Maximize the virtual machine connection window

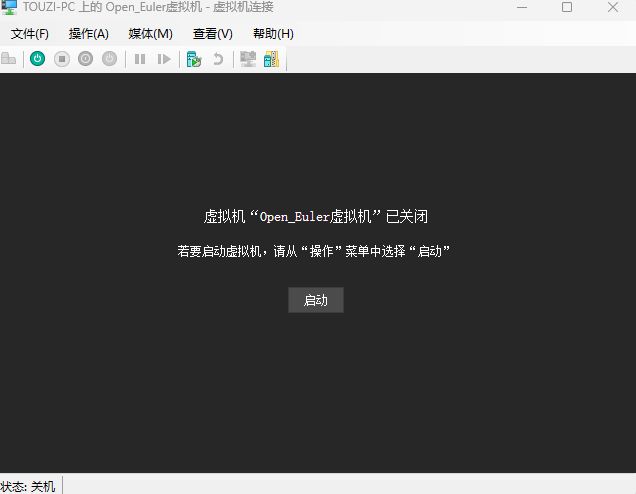point(567,7)
